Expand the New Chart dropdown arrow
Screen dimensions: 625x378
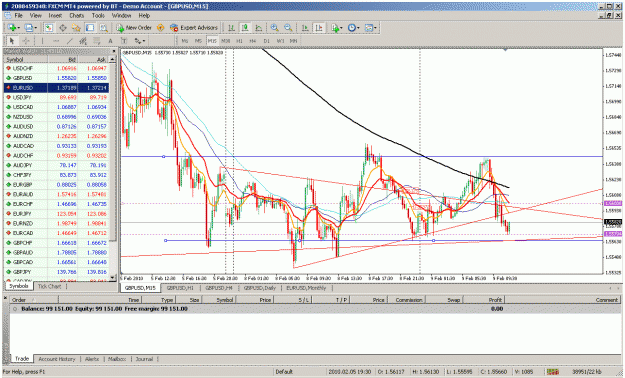pos(18,28)
